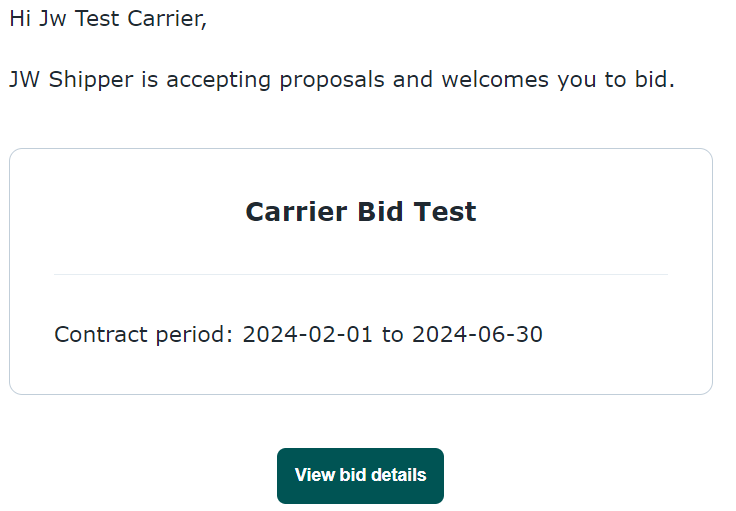Click the word period in the contract line
Image resolution: width=736 pixels, height=511 pixels.
pos(194,335)
